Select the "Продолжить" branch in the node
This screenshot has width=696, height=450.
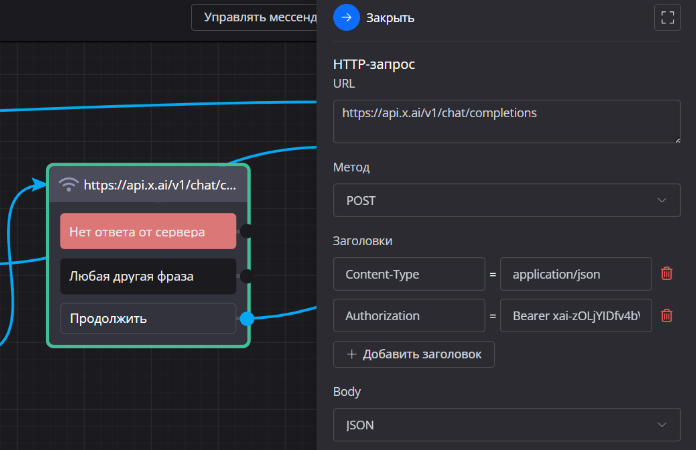[x=148, y=319]
